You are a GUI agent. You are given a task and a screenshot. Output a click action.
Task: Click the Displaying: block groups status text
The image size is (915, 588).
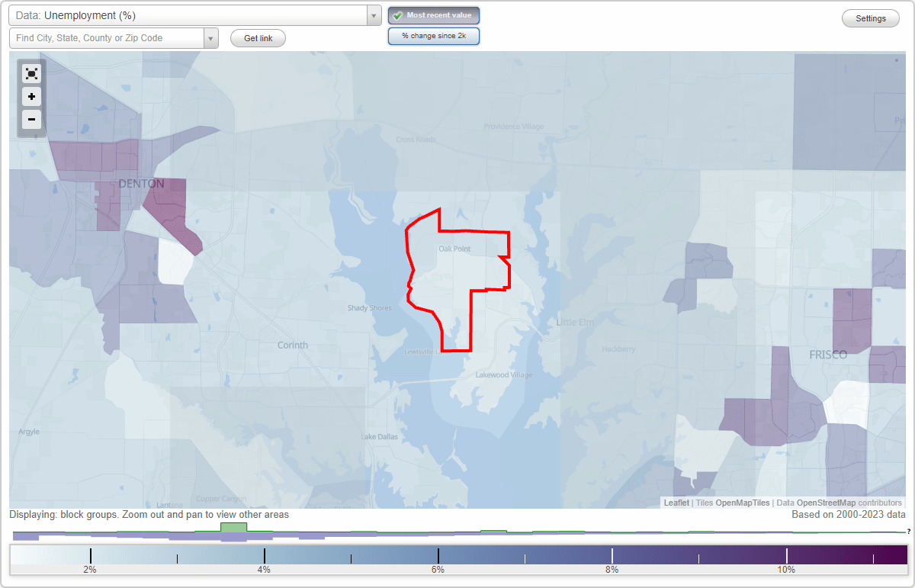pos(149,515)
